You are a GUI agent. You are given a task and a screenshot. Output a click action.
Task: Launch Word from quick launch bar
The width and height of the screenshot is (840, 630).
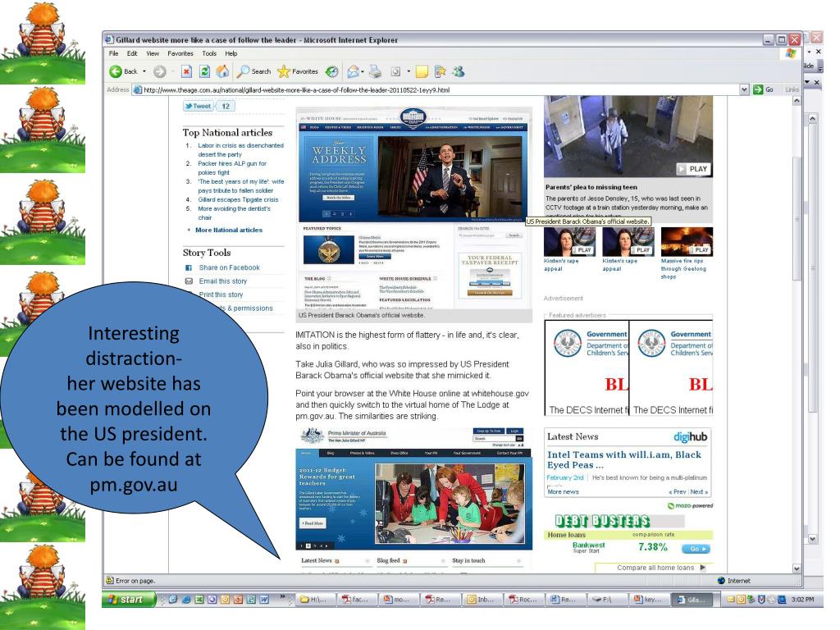(x=263, y=600)
